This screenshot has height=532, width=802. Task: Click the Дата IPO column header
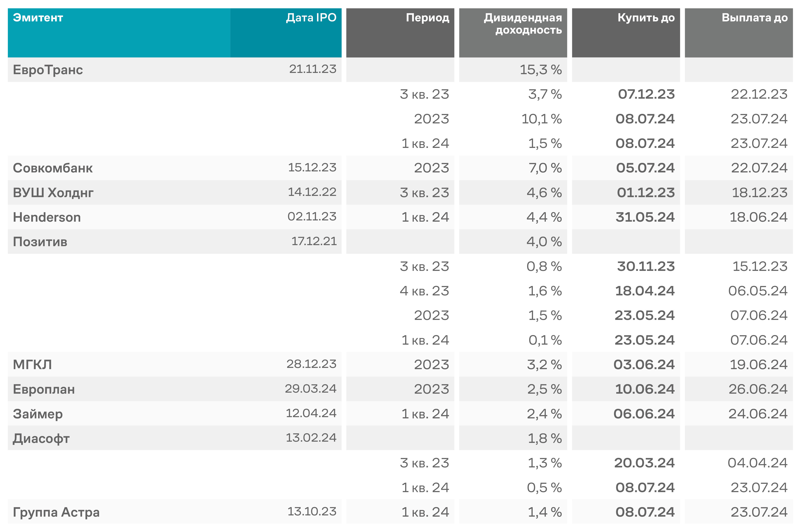pos(311,18)
